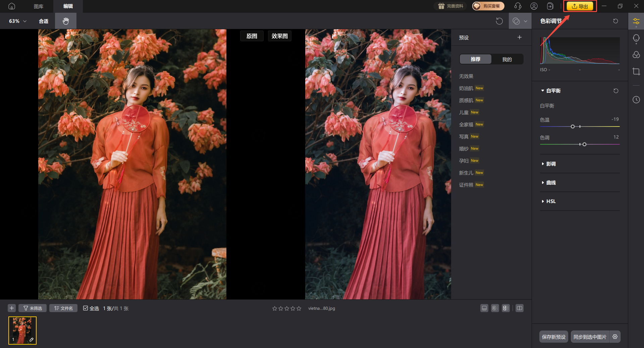This screenshot has width=644, height=348.
Task: Click 保存新预设 button
Action: coord(553,337)
